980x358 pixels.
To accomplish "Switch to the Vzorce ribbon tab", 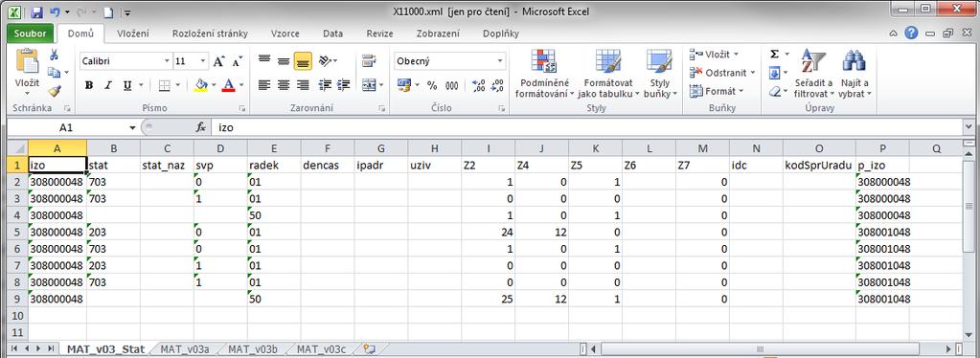I will coord(285,34).
